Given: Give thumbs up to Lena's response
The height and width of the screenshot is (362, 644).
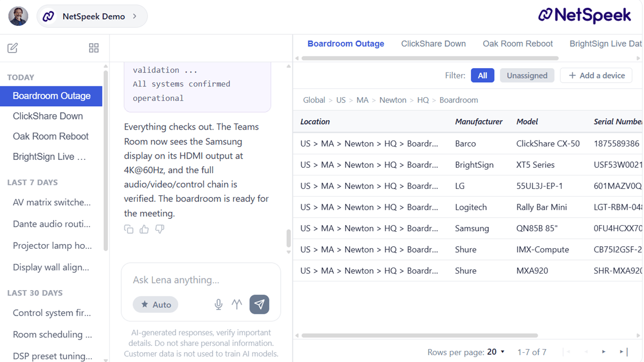Looking at the screenshot, I should [144, 229].
